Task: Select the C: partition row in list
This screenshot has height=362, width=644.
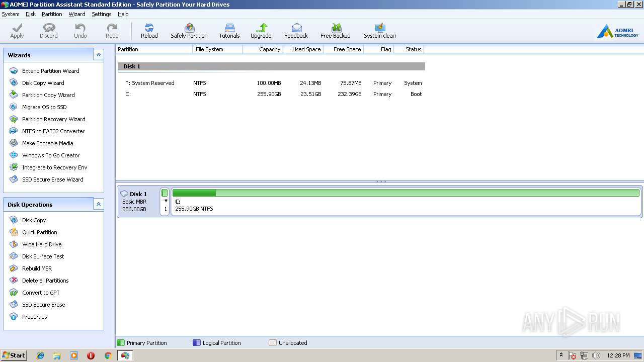Action: [x=272, y=94]
